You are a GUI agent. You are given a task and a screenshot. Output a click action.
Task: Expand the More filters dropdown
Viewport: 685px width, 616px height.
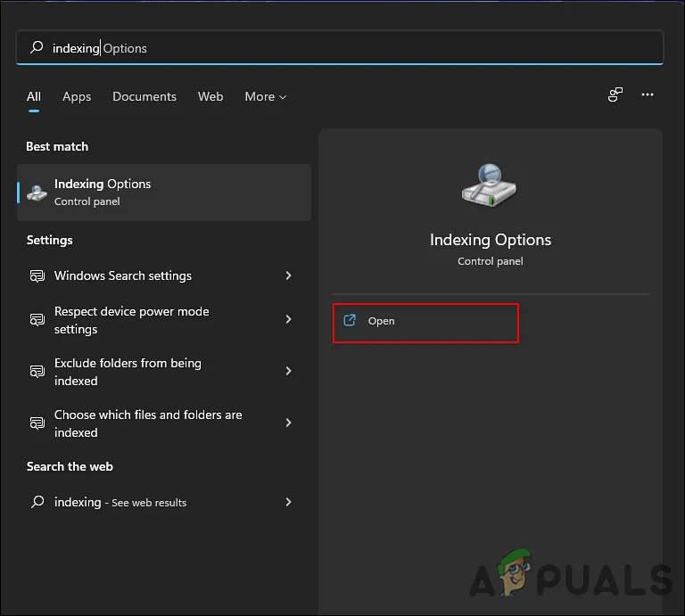265,96
